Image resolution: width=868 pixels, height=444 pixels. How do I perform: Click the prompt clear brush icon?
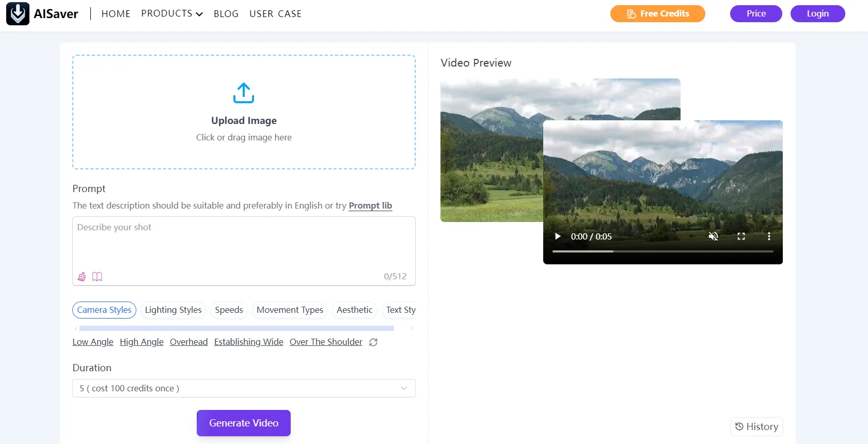82,277
